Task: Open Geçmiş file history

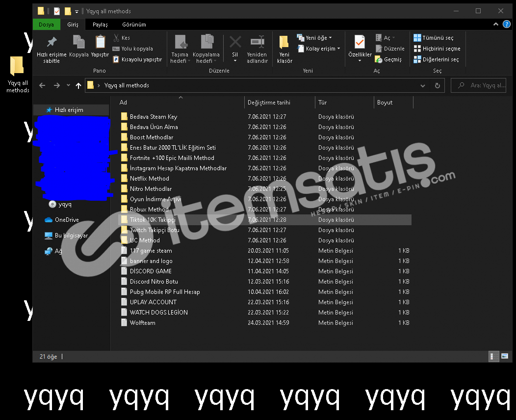Action: pyautogui.click(x=388, y=59)
